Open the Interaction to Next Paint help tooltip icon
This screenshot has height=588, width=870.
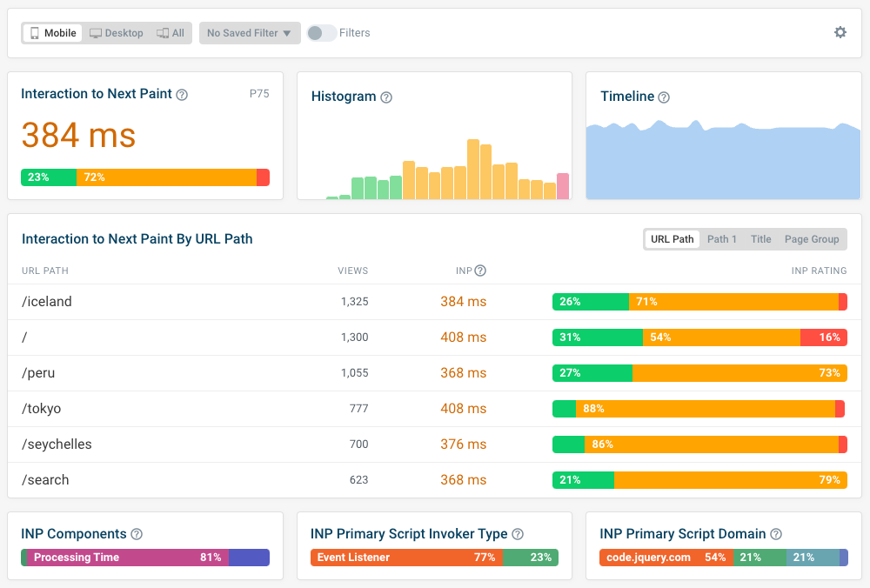pyautogui.click(x=181, y=94)
